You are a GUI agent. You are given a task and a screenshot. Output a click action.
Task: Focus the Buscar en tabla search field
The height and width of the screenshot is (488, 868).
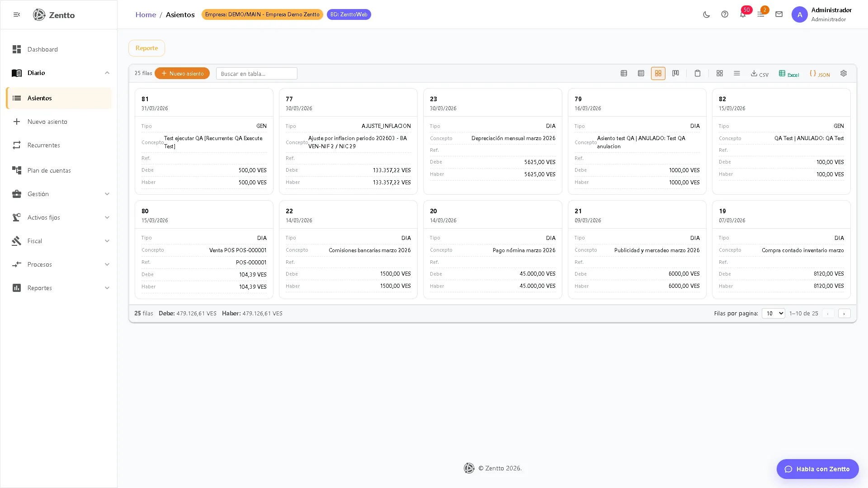pyautogui.click(x=257, y=74)
